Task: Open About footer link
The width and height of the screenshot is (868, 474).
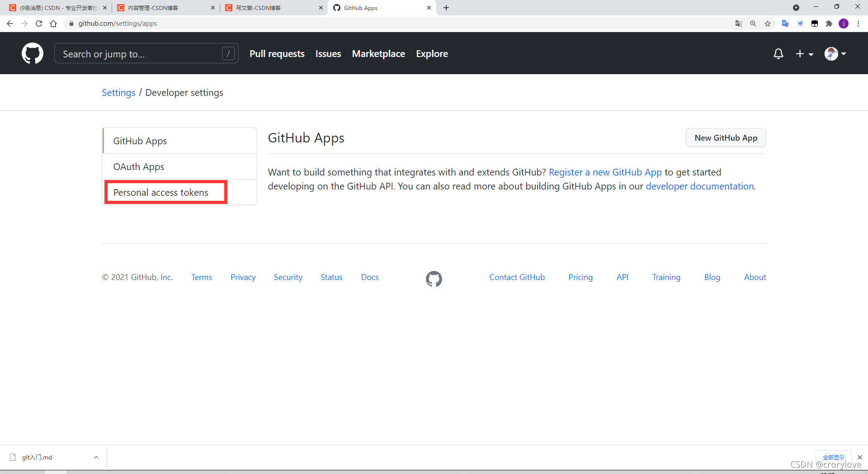Action: (x=755, y=277)
